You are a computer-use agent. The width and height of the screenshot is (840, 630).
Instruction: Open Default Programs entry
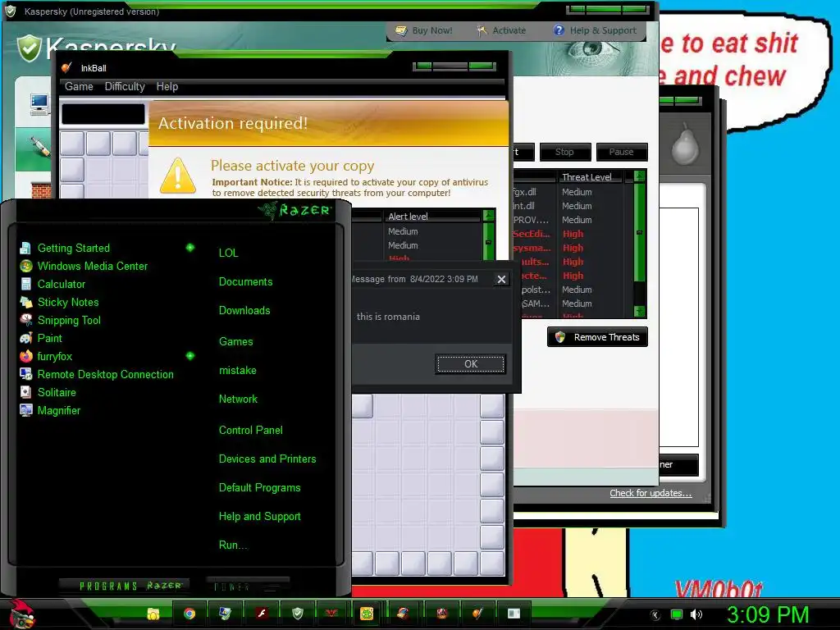click(x=259, y=488)
